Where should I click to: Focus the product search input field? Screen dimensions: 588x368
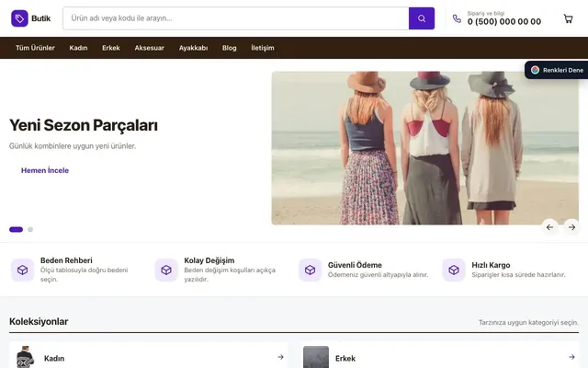(236, 18)
